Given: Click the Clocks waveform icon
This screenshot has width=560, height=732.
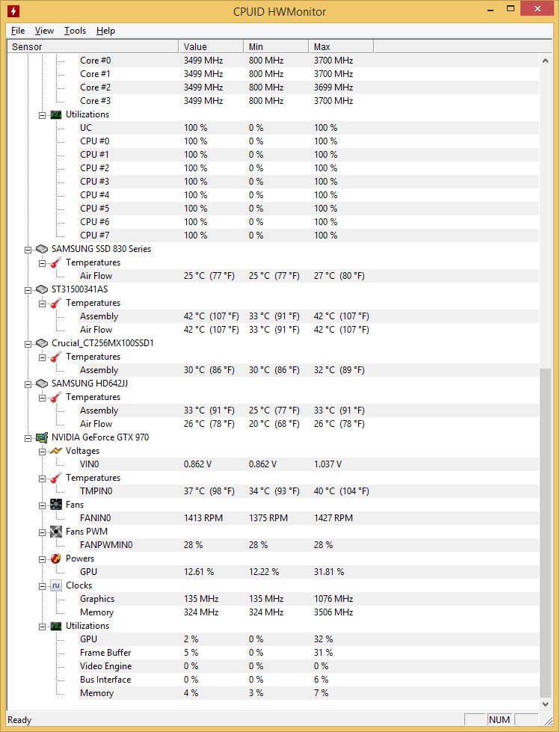Looking at the screenshot, I should [56, 585].
